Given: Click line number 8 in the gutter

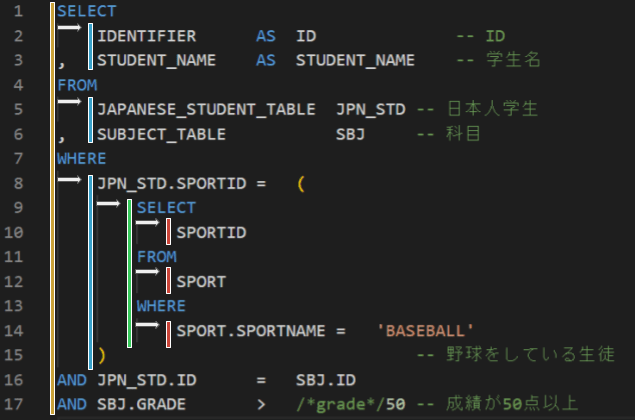Looking at the screenshot, I should click(18, 183).
